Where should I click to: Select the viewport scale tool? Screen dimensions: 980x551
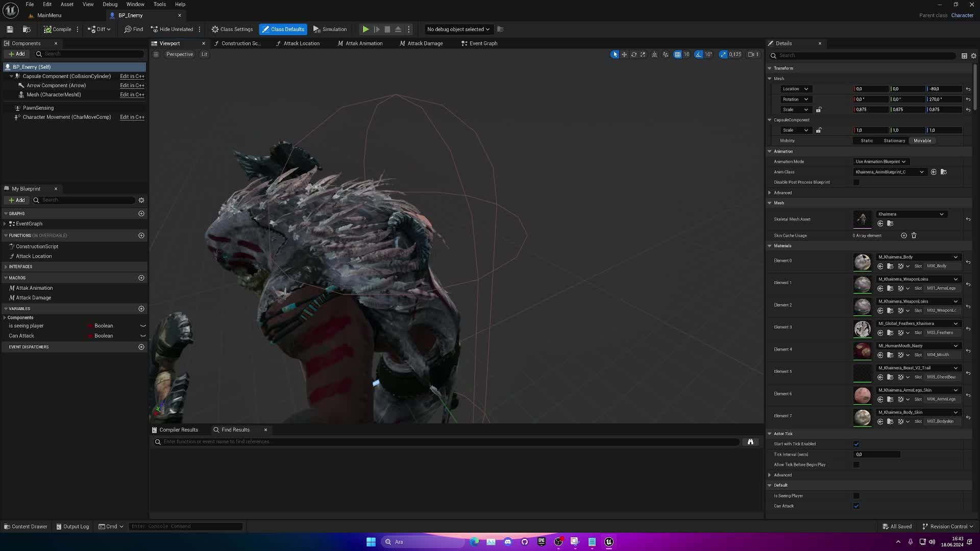(643, 54)
